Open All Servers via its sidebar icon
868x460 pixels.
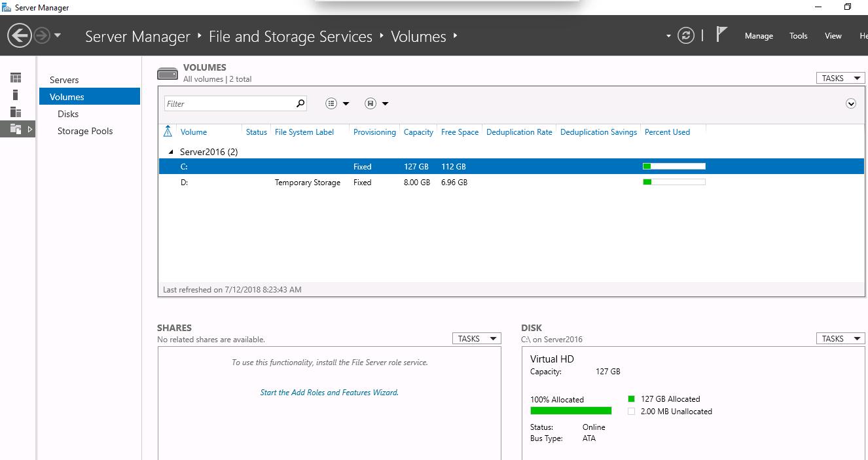(x=15, y=112)
